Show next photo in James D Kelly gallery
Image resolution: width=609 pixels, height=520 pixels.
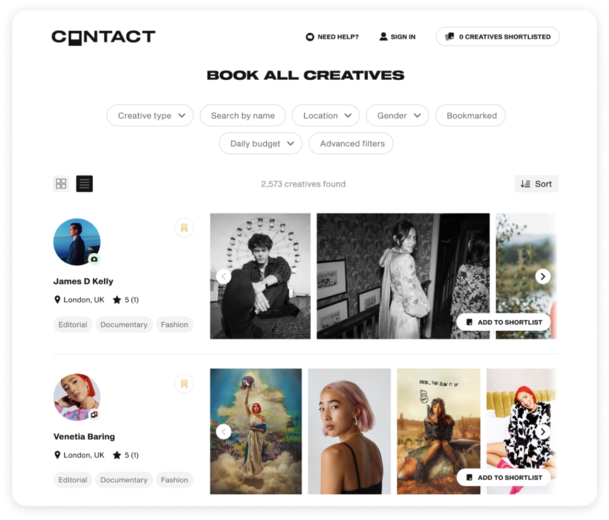point(543,277)
